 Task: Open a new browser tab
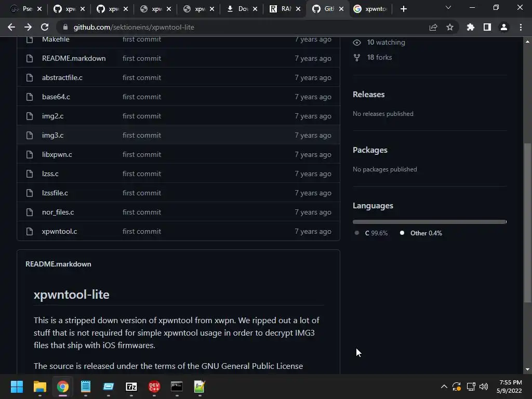click(403, 9)
